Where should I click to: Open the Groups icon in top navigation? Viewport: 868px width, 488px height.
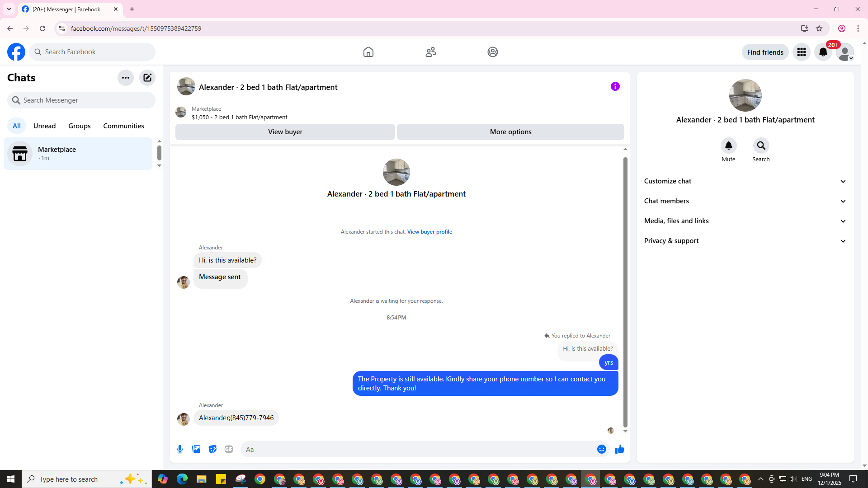point(493,52)
